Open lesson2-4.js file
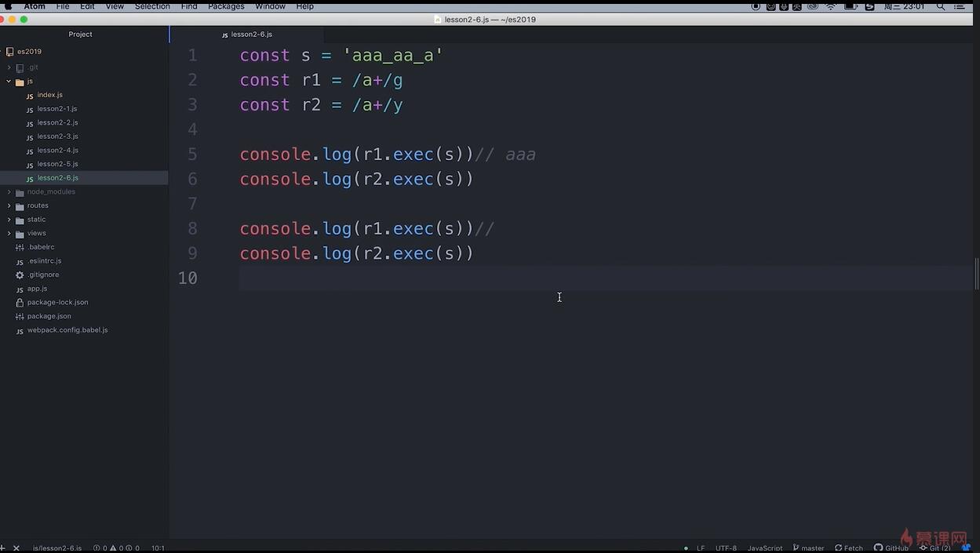 [x=57, y=150]
